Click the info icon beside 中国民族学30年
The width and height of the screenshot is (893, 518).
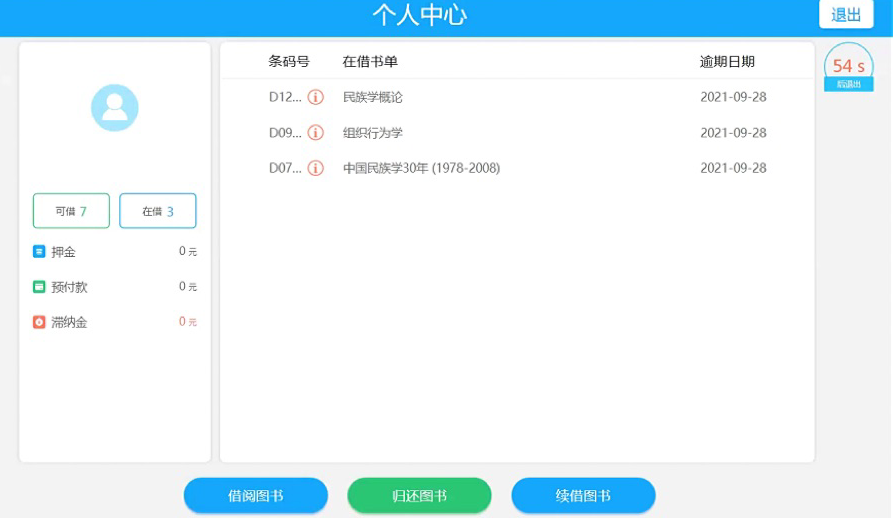(x=315, y=168)
